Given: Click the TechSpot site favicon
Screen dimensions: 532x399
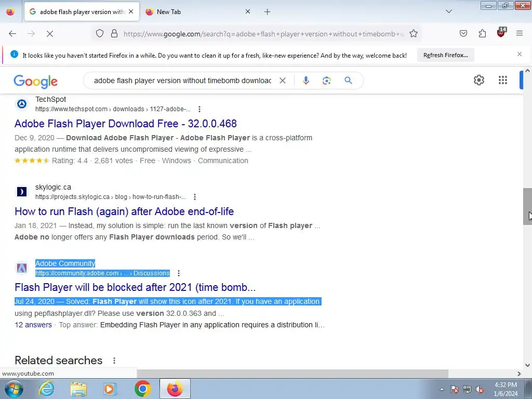Looking at the screenshot, I should (22, 104).
